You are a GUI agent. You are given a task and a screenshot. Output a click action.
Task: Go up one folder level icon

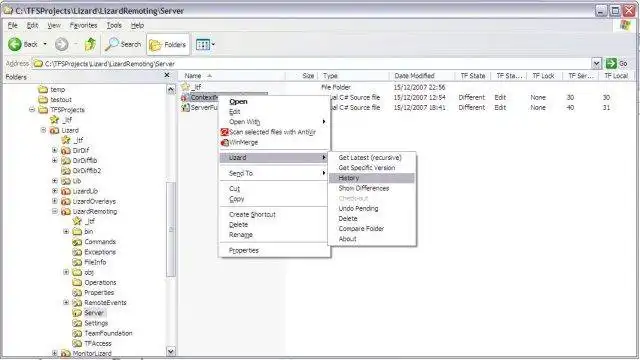click(90, 44)
